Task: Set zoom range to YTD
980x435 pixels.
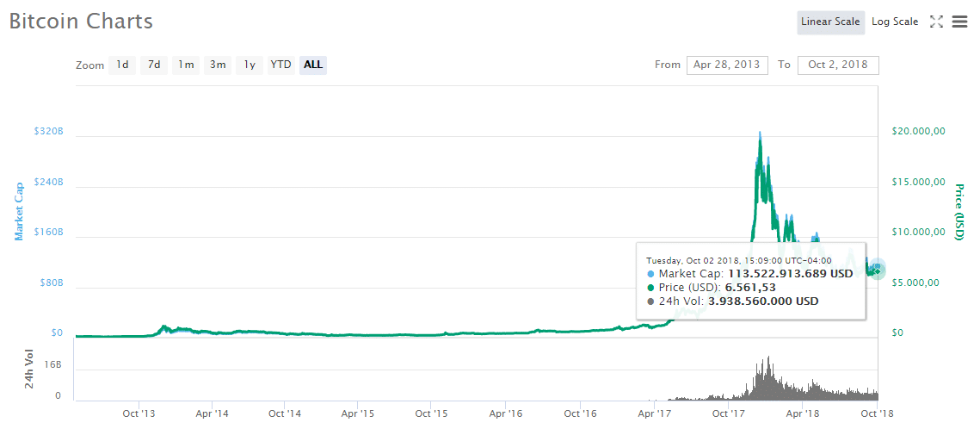Action: (x=280, y=65)
